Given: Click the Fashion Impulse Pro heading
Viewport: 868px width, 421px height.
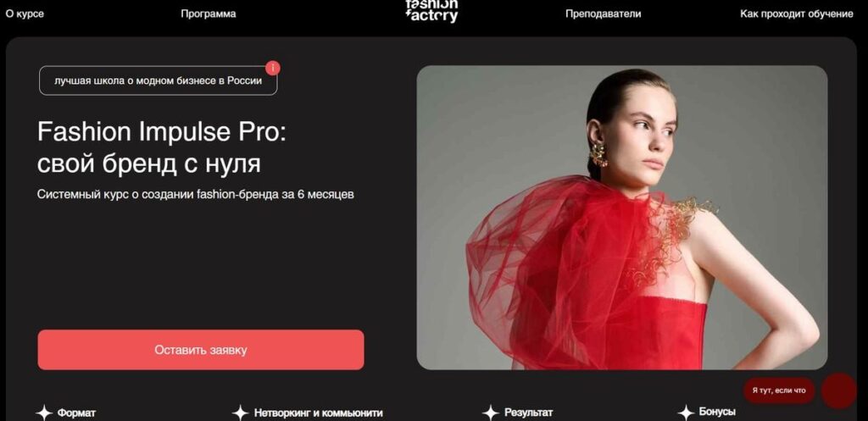Looking at the screenshot, I should tap(162, 147).
